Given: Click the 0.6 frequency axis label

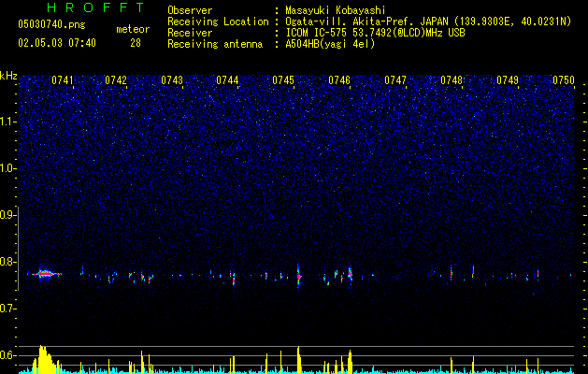Looking at the screenshot, I should click(8, 355).
